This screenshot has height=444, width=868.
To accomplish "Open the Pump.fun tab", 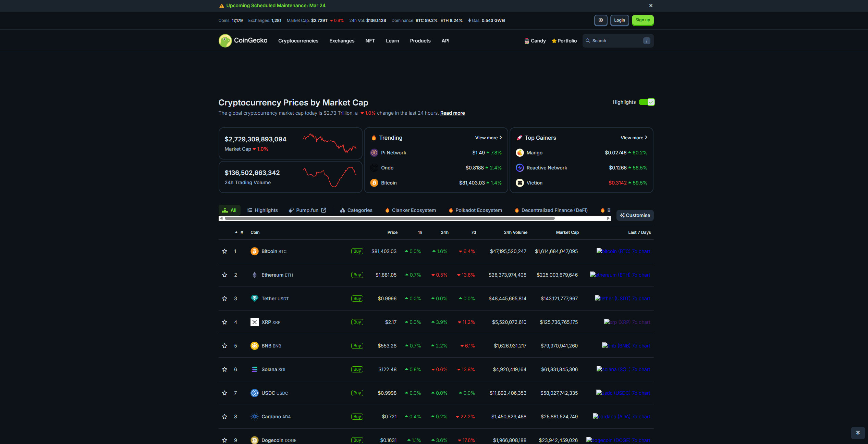I will click(307, 210).
